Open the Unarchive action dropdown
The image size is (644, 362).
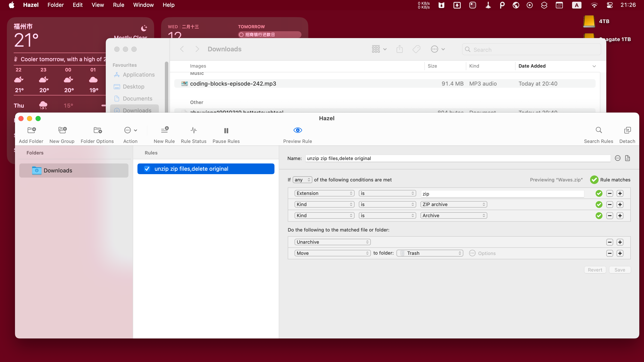click(332, 242)
